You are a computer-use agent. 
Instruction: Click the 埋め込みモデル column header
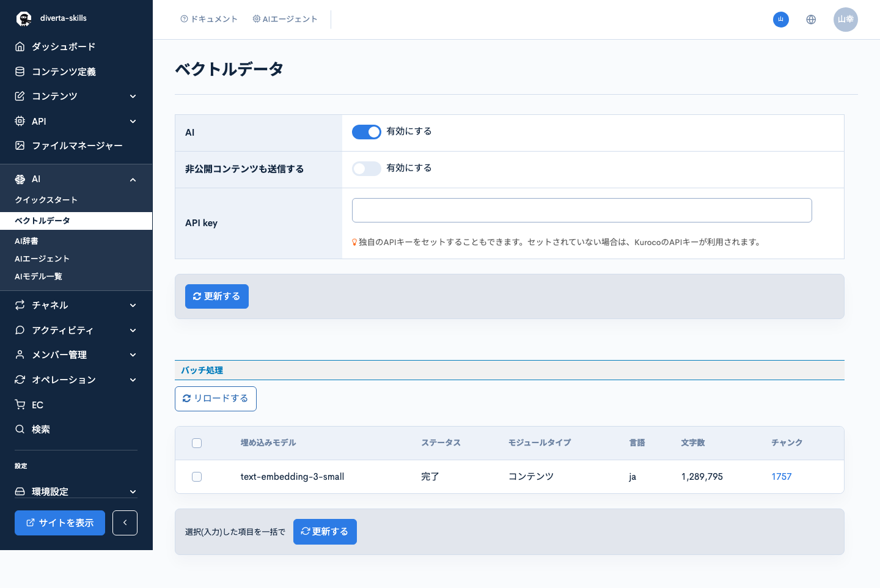pyautogui.click(x=268, y=443)
